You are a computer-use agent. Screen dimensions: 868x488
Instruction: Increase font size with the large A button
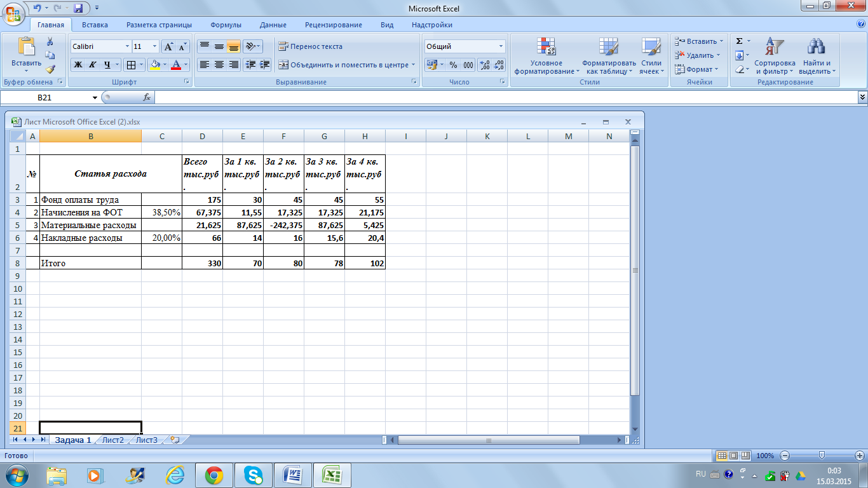tap(168, 46)
